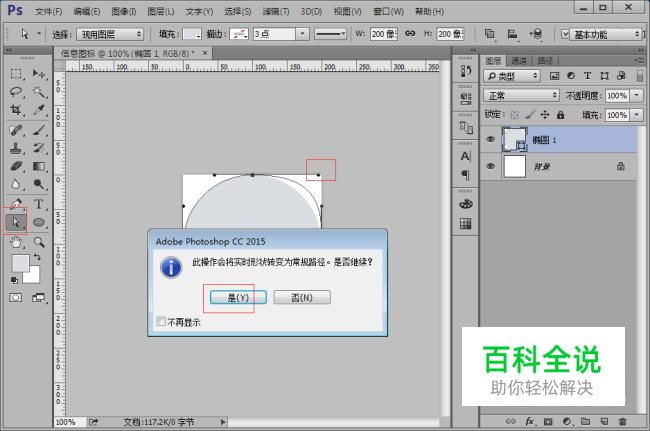The width and height of the screenshot is (650, 431).
Task: Hide the 背景 layer
Action: (490, 166)
